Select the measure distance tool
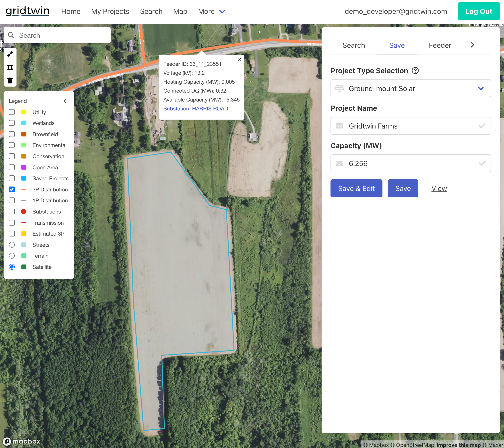The width and height of the screenshot is (504, 448). (10, 54)
